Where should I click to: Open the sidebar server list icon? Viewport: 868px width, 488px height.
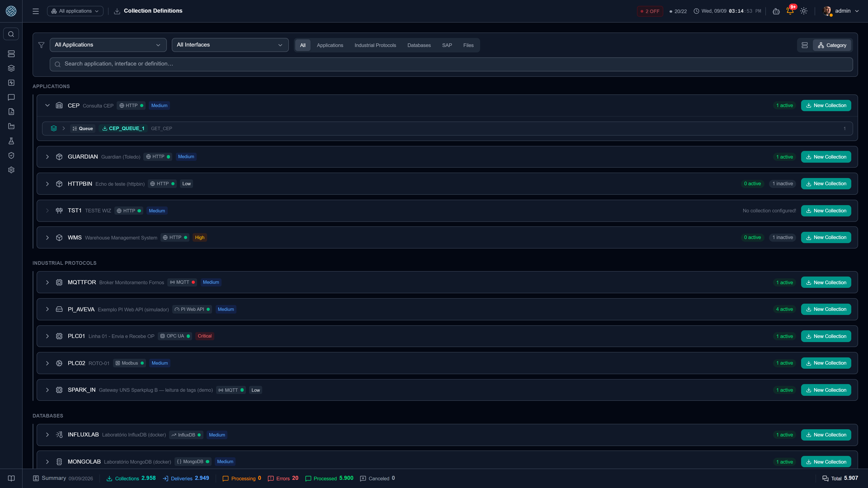(x=11, y=54)
